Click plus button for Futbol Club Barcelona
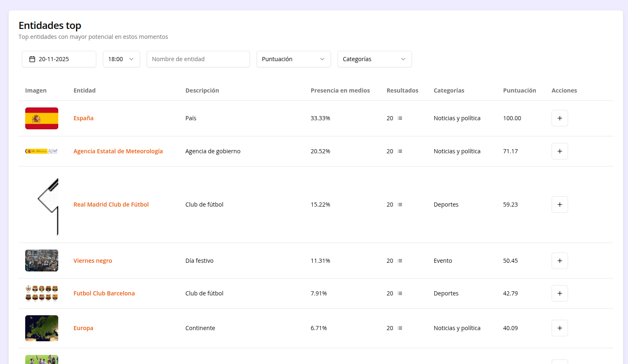 (559, 293)
